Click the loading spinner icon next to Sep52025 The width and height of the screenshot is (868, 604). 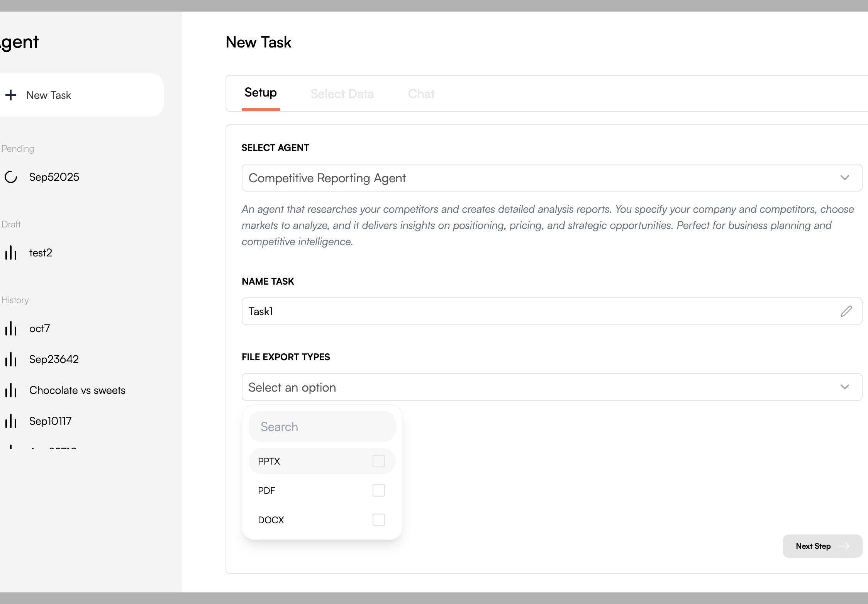(11, 177)
